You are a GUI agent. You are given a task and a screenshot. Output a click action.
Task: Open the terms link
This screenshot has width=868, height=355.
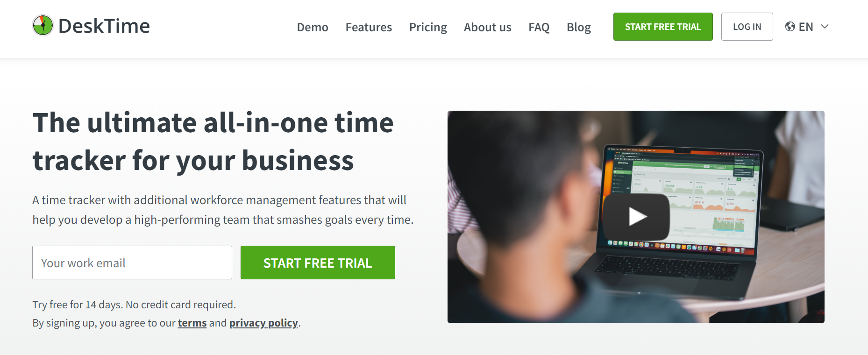point(192,323)
